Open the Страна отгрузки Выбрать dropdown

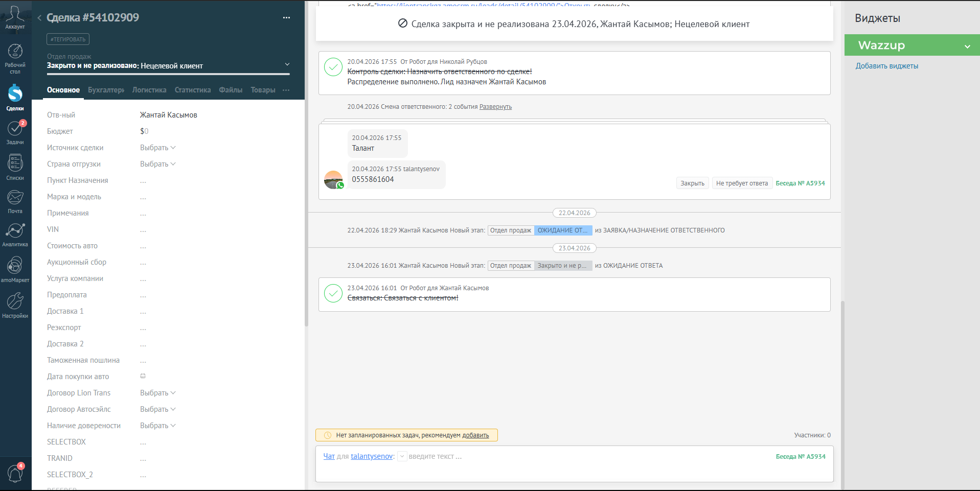point(157,164)
